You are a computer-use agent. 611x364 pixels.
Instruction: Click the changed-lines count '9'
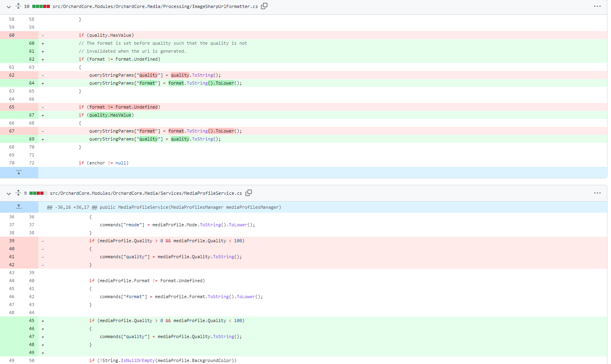(x=25, y=193)
